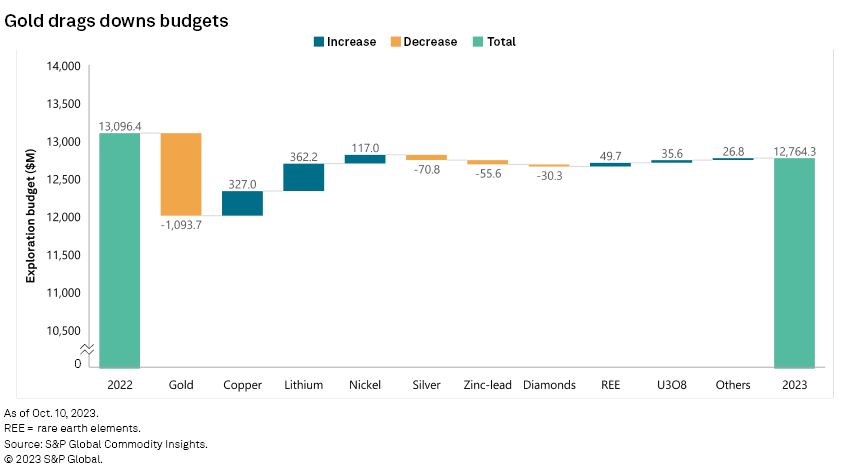Screen dimensions: 850x476
Task: Click the 2022 total bar
Action: (x=120, y=250)
